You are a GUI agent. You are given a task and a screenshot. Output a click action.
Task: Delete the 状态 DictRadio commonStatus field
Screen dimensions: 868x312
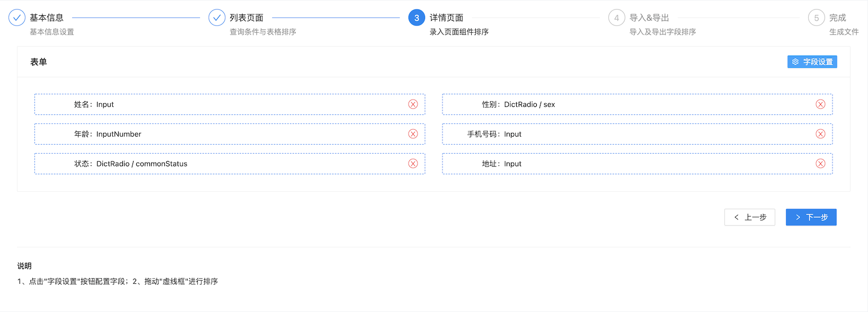(x=413, y=164)
